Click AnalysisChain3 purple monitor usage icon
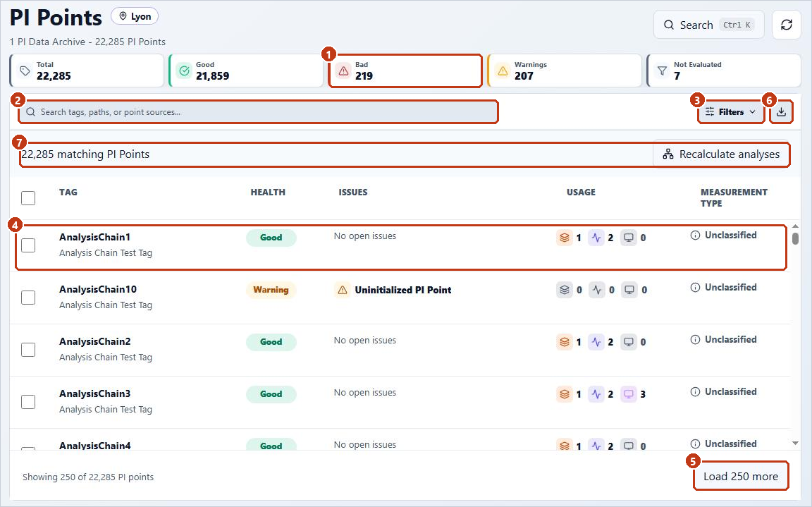This screenshot has height=507, width=812. pos(629,394)
